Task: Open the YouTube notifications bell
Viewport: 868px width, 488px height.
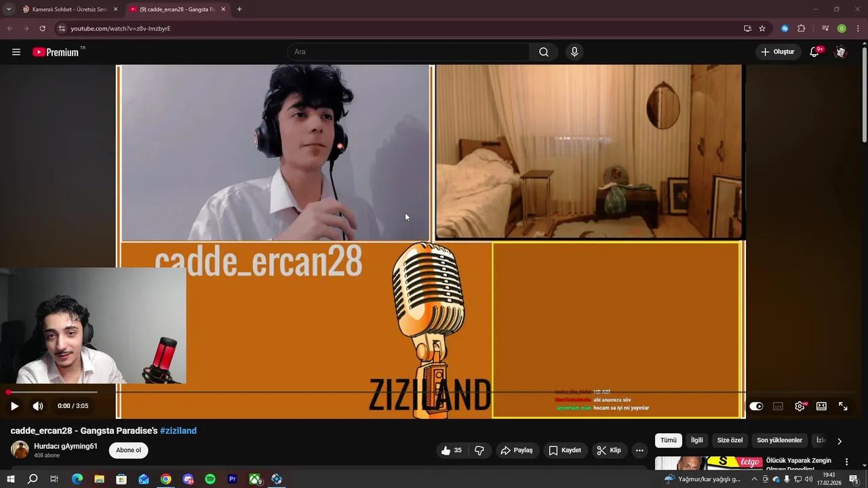Action: click(815, 52)
